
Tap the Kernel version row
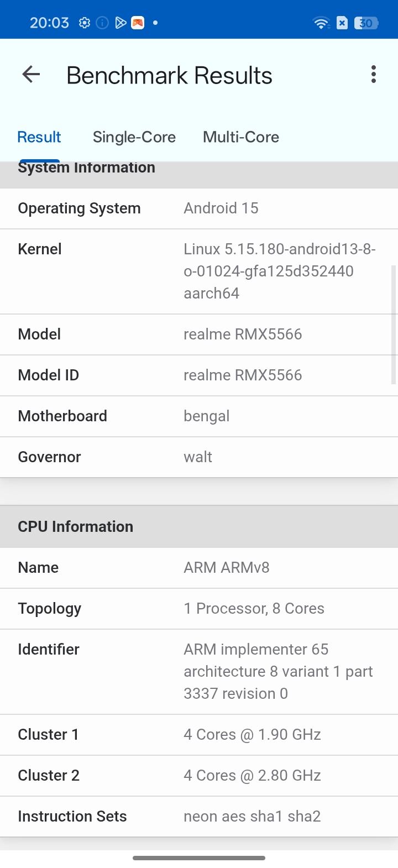(x=199, y=271)
